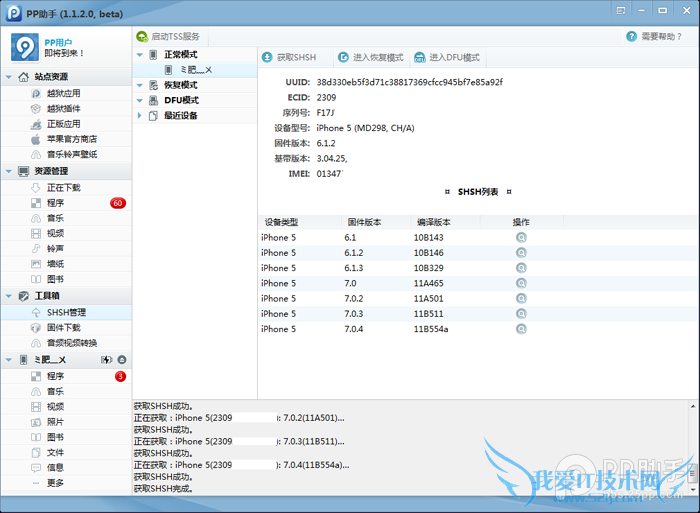
Task: Click 需要帮助? help link
Action: 654,37
